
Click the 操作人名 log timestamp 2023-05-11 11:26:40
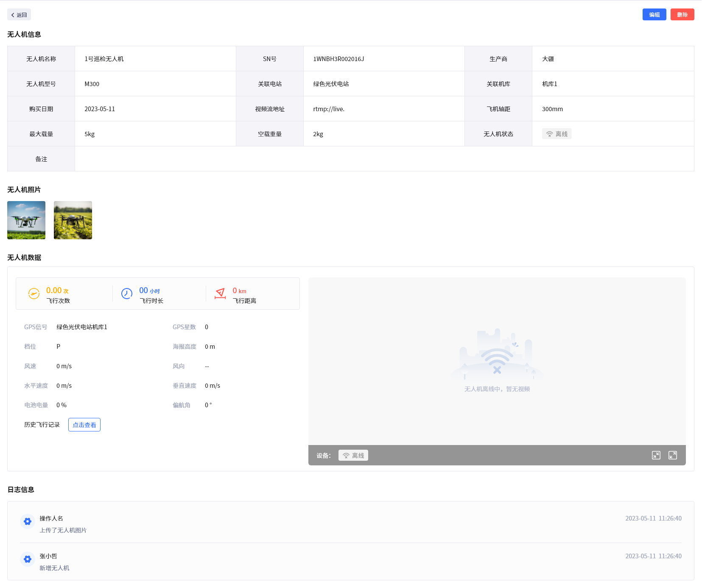pyautogui.click(x=653, y=518)
